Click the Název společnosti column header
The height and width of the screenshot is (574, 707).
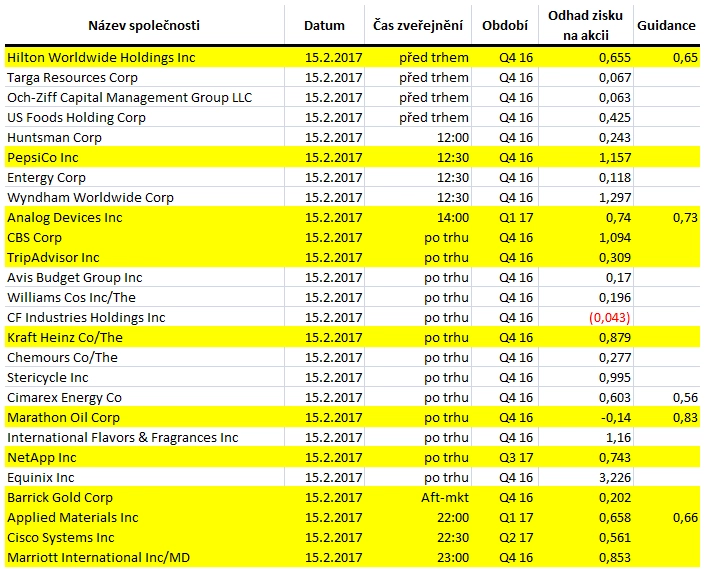(144, 25)
